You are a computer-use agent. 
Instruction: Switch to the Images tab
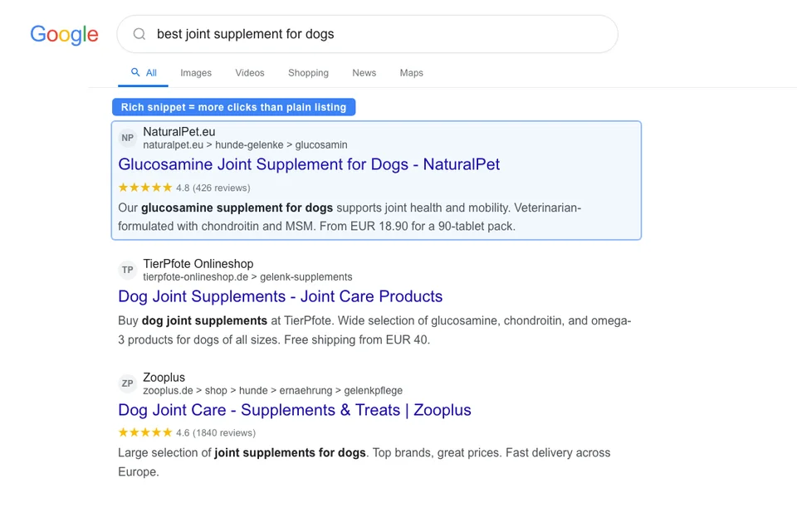point(196,73)
